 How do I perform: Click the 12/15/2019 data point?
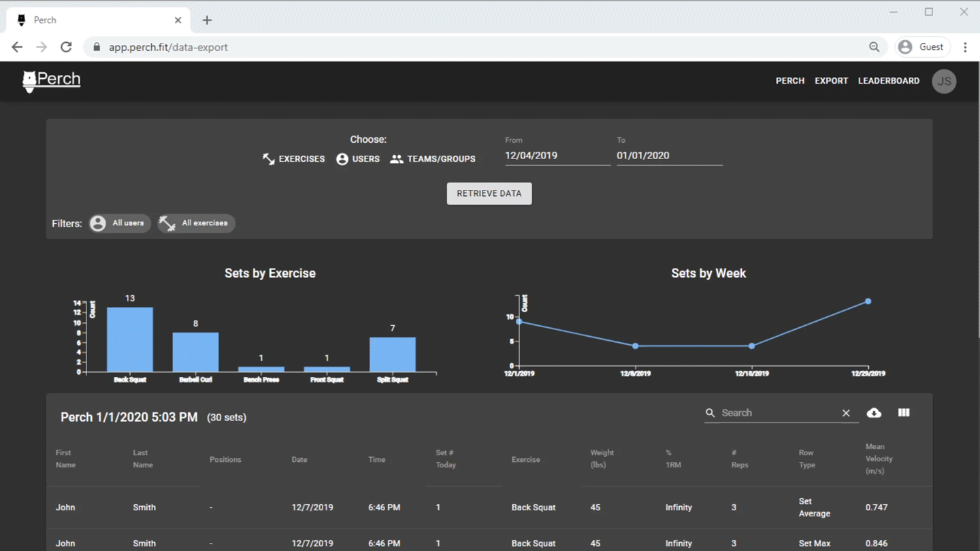coord(752,346)
